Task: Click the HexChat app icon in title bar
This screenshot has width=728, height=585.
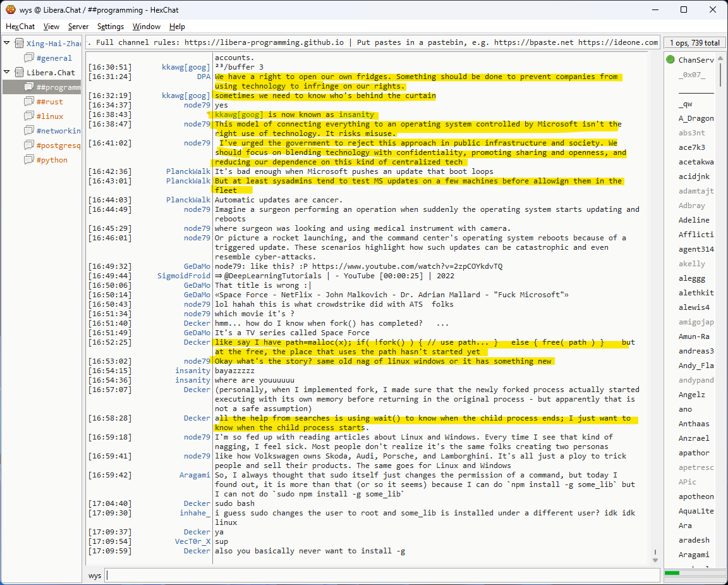Action: pyautogui.click(x=10, y=9)
